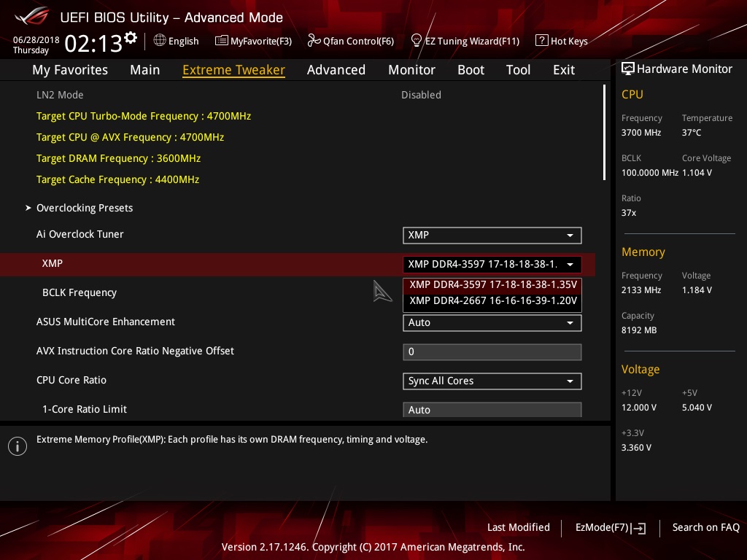Switch to the Boot tab
Screen dimensions: 747x560
(471, 70)
